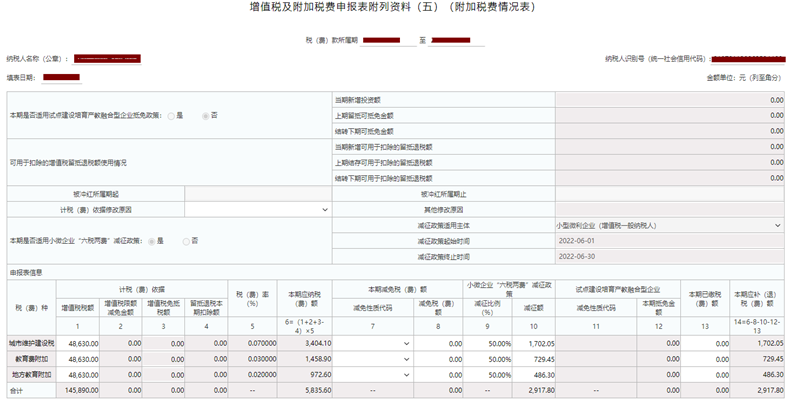This screenshot has height=401, width=789.
Task: Click the 申报表信息 section header
Action: [x=26, y=273]
